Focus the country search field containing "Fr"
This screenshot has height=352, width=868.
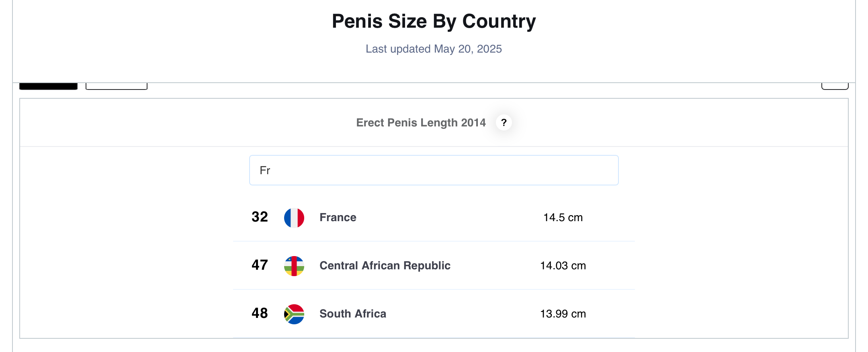tap(434, 170)
